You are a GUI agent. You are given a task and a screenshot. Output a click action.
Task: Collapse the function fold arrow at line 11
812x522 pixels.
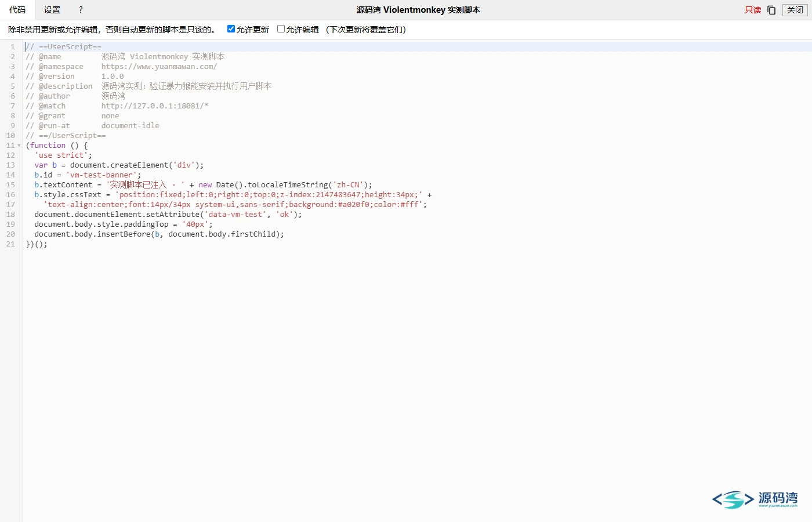pyautogui.click(x=19, y=146)
